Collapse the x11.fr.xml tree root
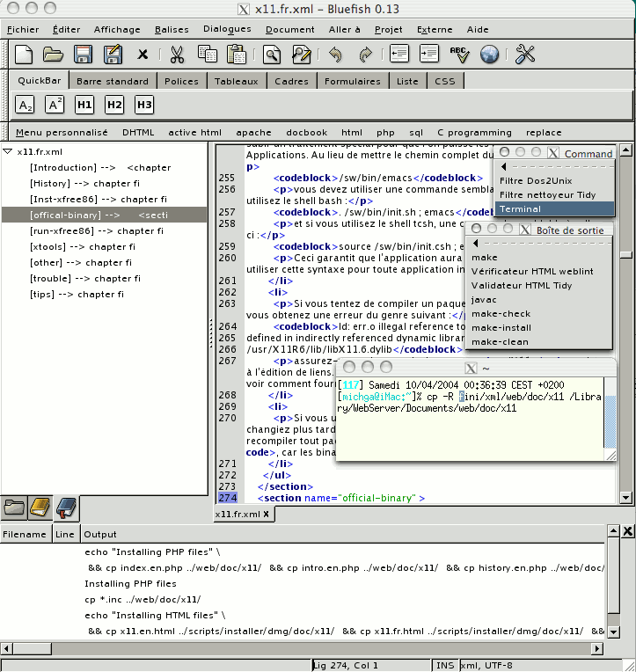This screenshot has width=636, height=672. tap(8, 151)
